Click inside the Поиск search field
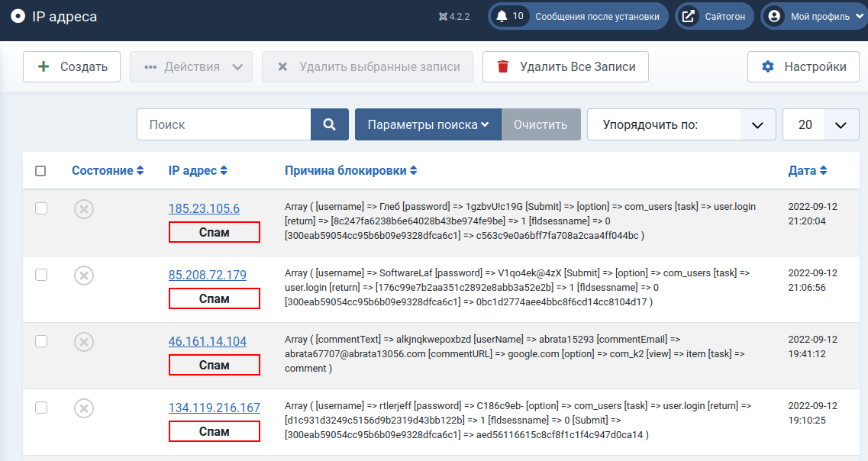The height and width of the screenshot is (461, 868). (224, 124)
